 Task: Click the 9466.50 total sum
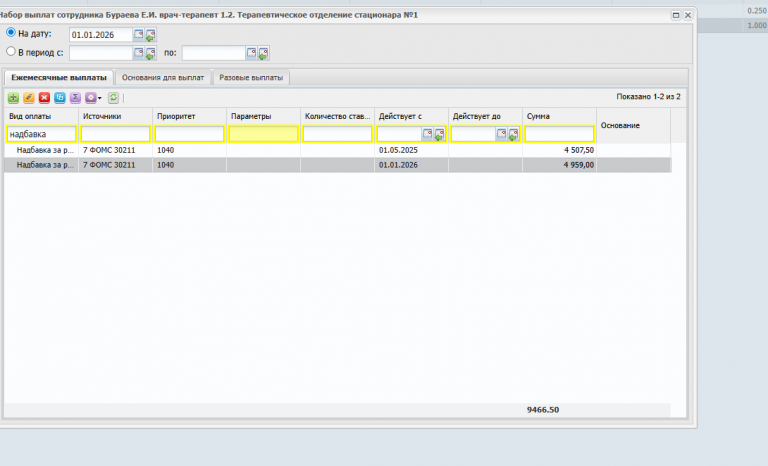[543, 410]
